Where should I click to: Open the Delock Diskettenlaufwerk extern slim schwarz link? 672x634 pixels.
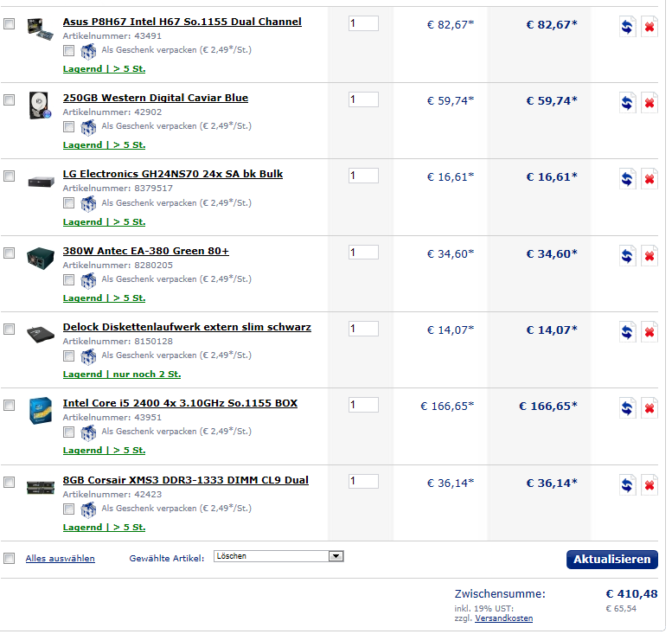pyautogui.click(x=187, y=327)
